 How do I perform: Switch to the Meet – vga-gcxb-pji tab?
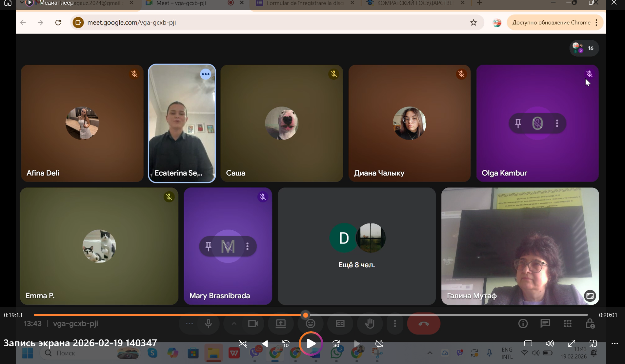(x=181, y=3)
